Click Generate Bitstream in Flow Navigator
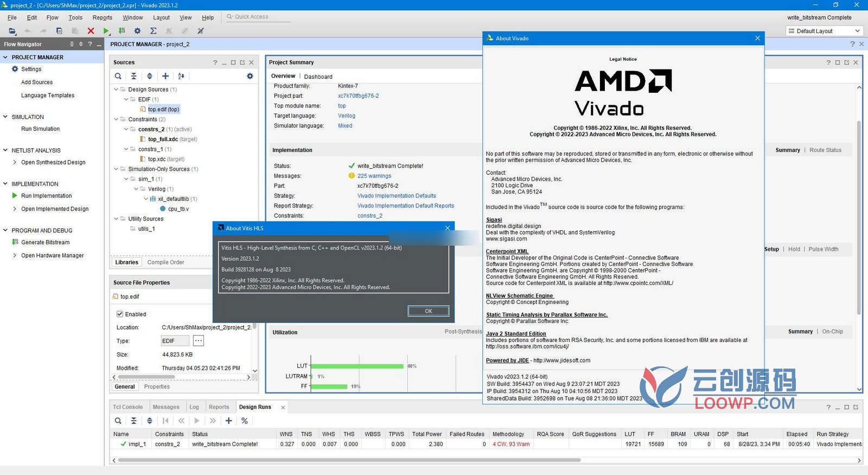The width and height of the screenshot is (868, 475). point(45,243)
